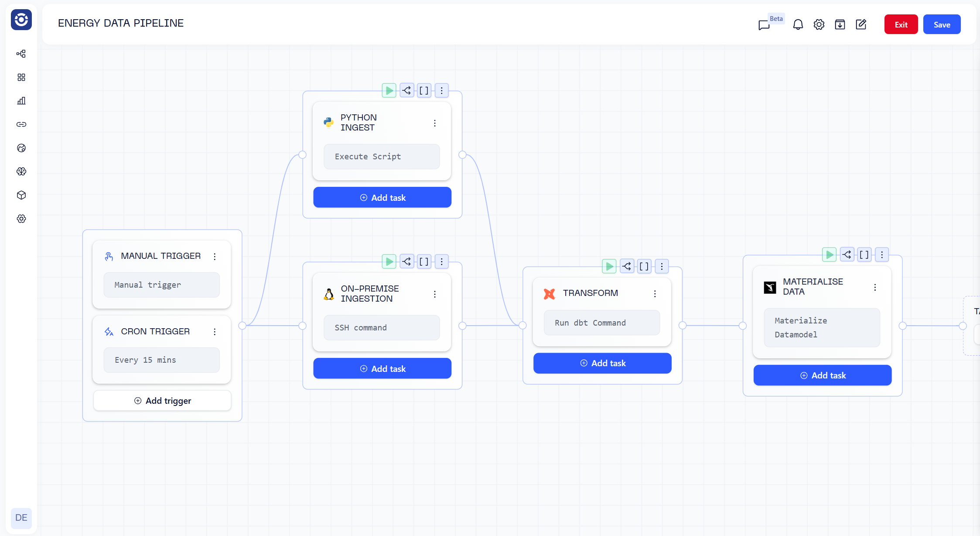Open the Python Ingest task options menu
The image size is (980, 536).
[x=435, y=123]
